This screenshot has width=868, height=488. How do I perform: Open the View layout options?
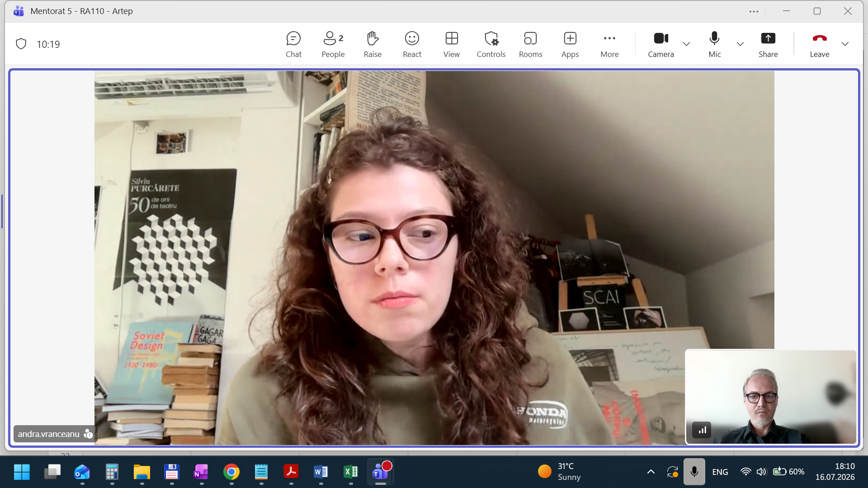pos(452,44)
